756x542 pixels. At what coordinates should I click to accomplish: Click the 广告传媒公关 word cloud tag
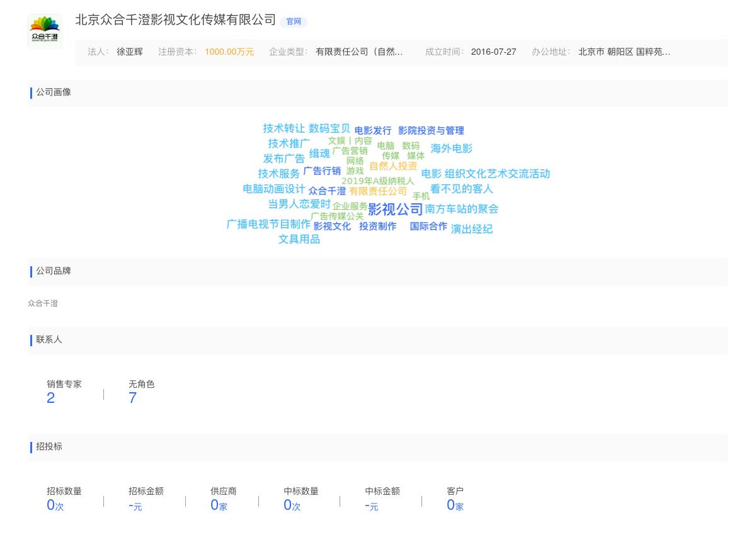point(337,217)
